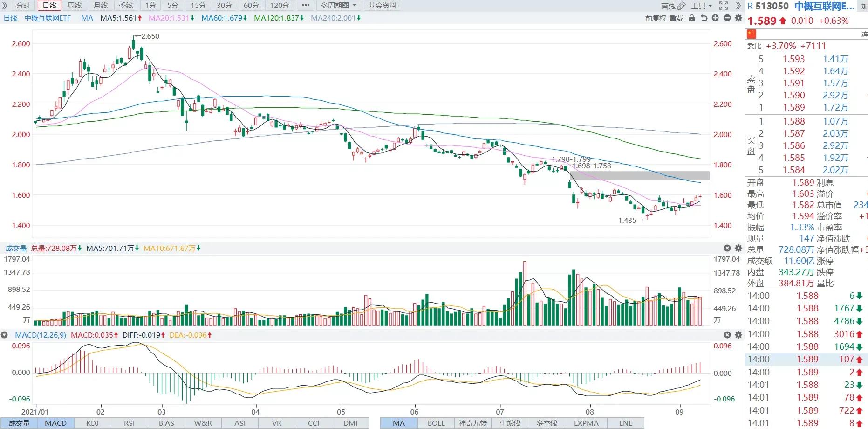868x429 pixels.
Task: Click the undo arrow icon
Action: [704, 18]
